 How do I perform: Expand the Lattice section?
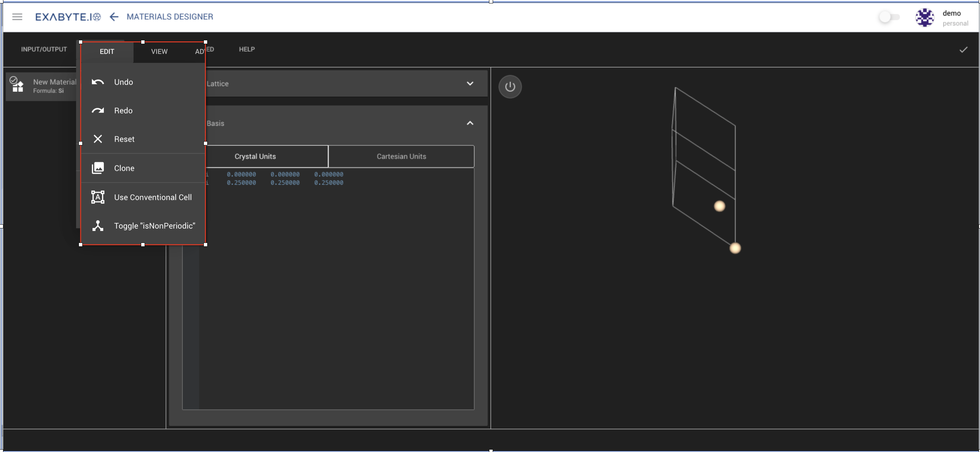point(470,83)
